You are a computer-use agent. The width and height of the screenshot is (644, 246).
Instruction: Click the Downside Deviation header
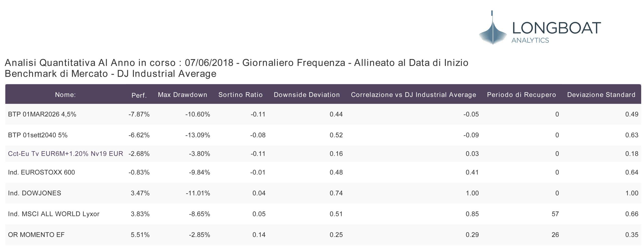307,95
